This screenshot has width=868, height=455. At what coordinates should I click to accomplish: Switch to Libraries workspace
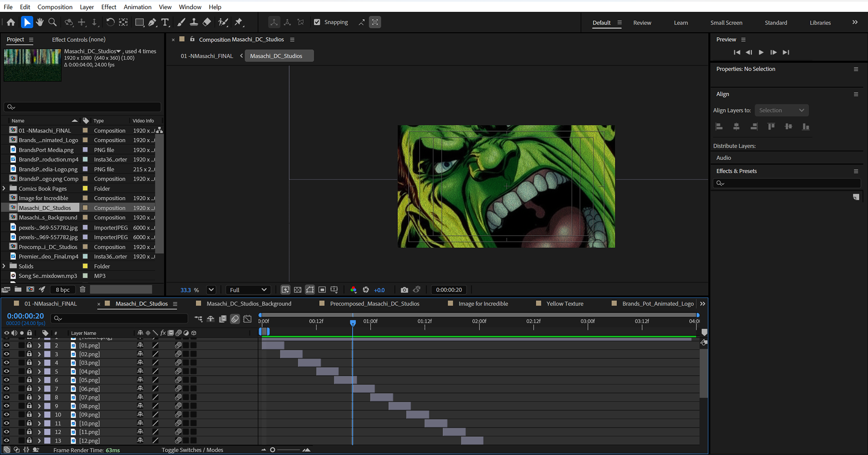(x=820, y=23)
